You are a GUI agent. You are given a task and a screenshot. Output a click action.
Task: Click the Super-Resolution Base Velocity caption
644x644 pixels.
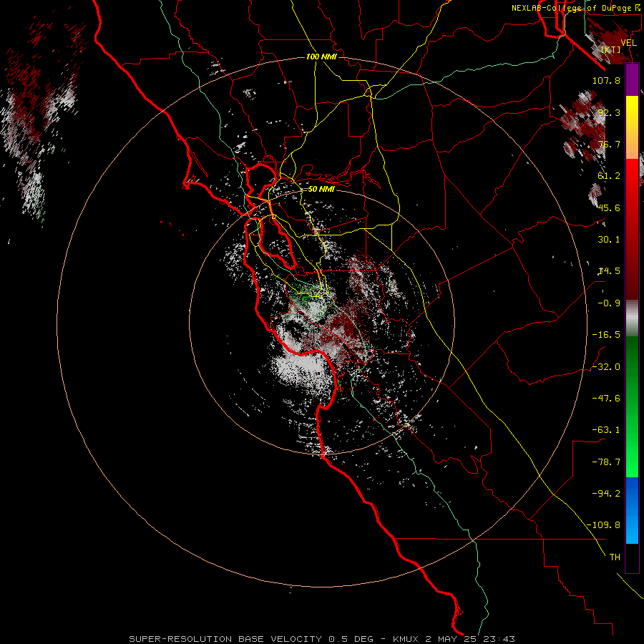(322, 639)
